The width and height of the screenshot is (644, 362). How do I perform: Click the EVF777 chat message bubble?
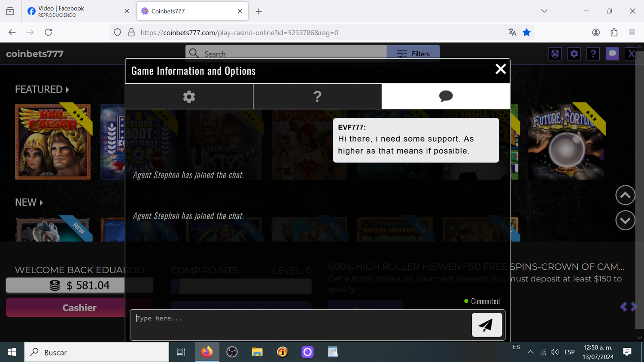(x=416, y=140)
